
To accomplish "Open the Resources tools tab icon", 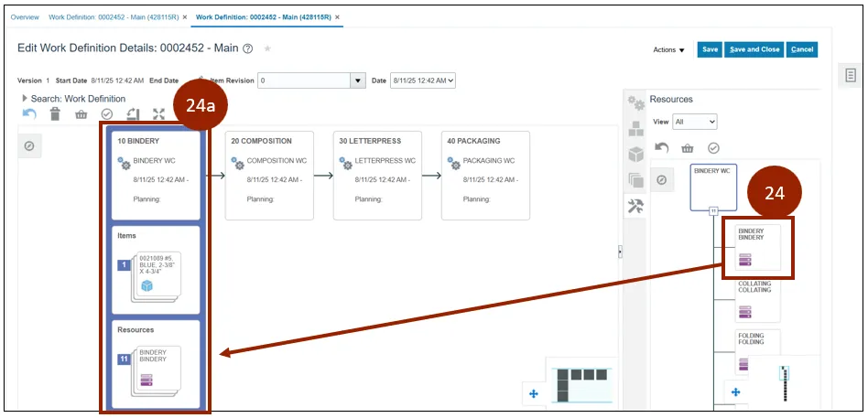I will [635, 207].
